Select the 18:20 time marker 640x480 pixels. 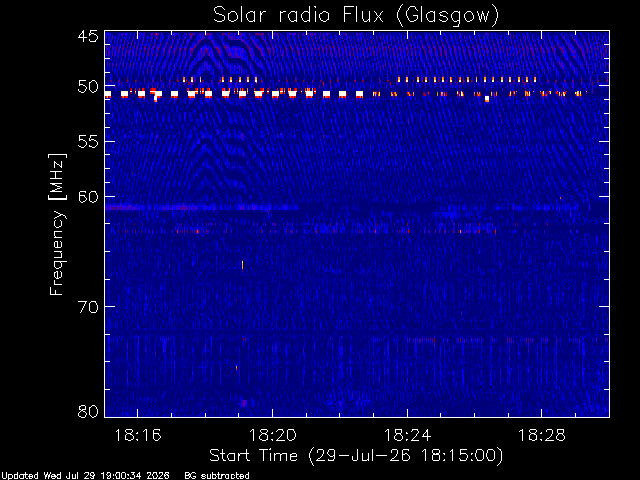[273, 435]
